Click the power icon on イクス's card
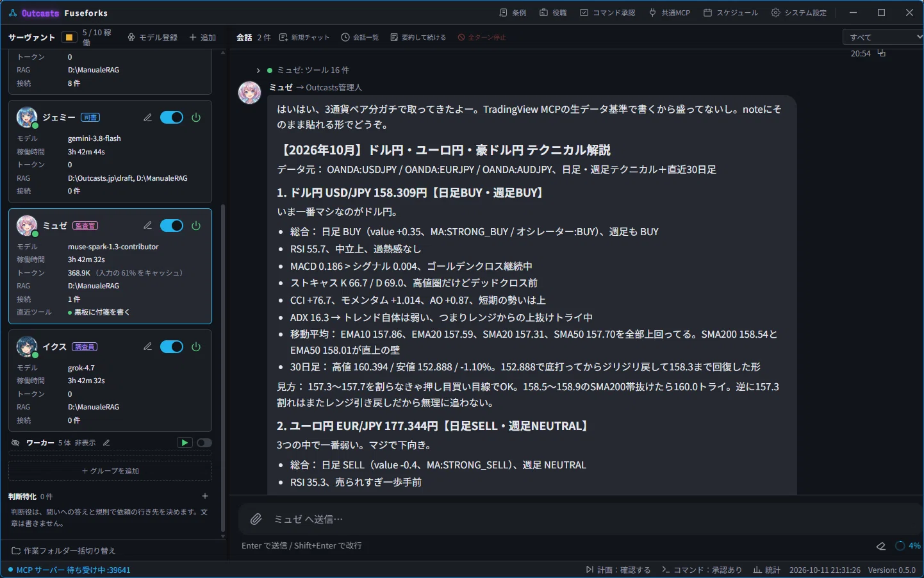This screenshot has width=924, height=578. tap(196, 347)
